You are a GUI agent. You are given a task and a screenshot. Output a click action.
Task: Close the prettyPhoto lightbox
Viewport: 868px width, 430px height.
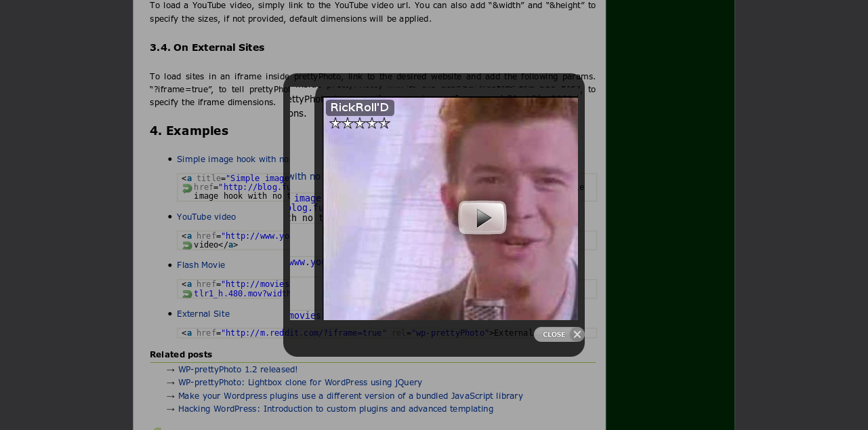pyautogui.click(x=559, y=334)
